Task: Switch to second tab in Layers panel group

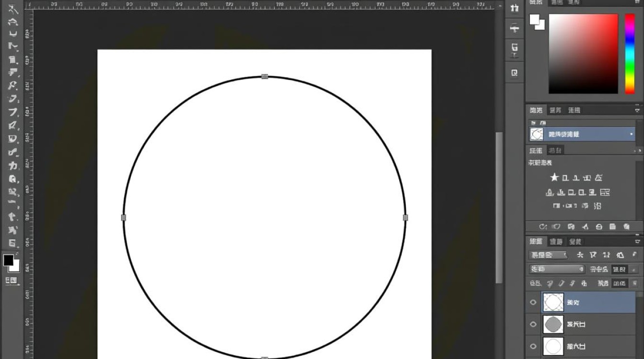Action: (x=556, y=242)
